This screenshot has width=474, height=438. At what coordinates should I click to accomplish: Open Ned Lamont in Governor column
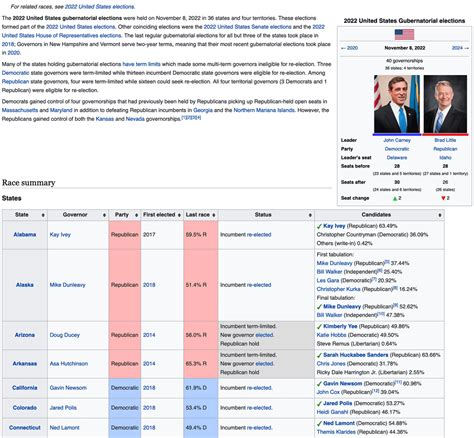[64, 428]
